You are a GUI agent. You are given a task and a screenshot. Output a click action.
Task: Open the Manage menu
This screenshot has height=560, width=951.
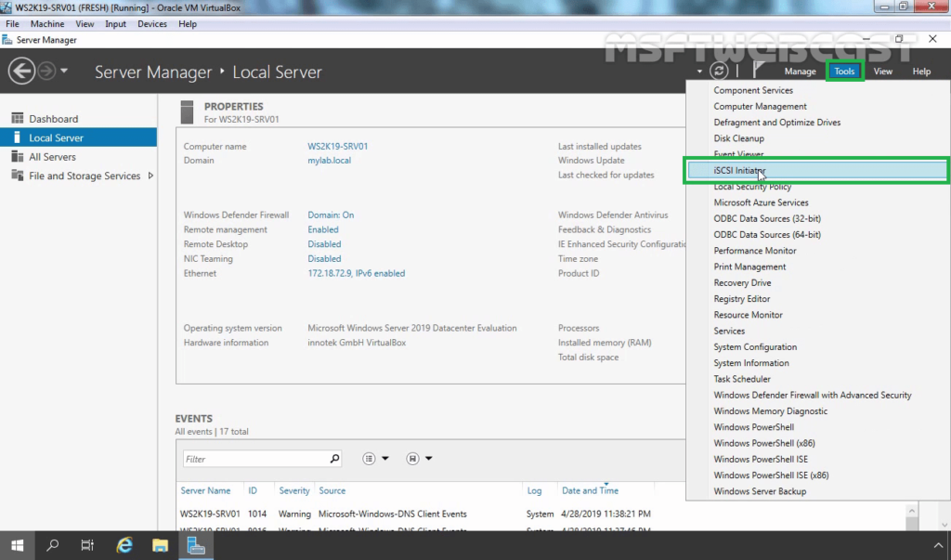click(x=800, y=71)
